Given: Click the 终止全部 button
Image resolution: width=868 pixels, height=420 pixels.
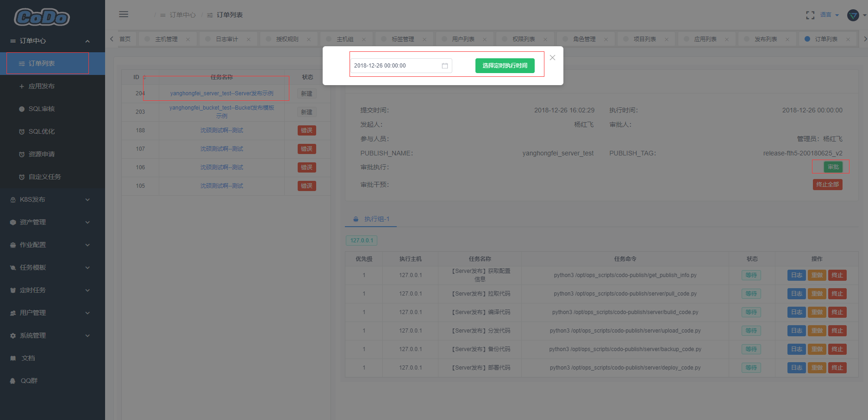Looking at the screenshot, I should click(827, 185).
